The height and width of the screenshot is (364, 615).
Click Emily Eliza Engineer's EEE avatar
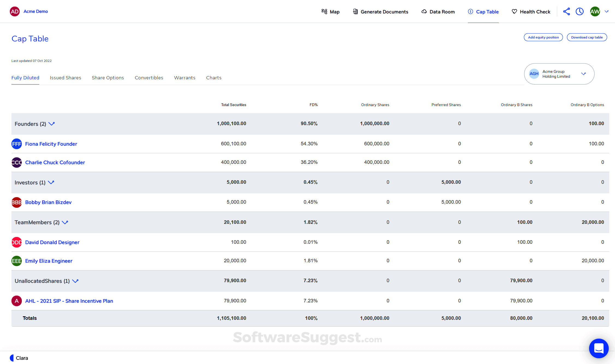point(17,261)
